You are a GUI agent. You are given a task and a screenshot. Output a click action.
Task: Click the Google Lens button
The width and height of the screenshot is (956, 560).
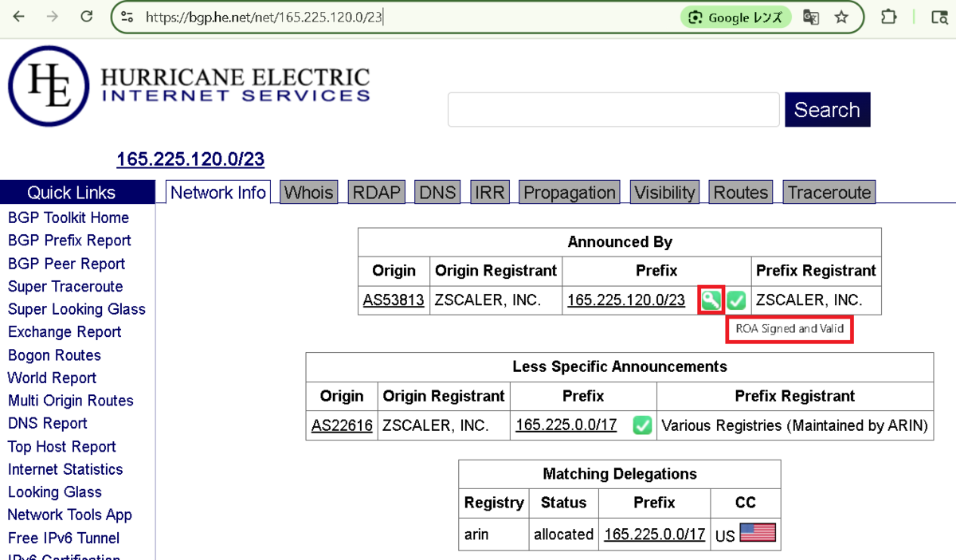[x=735, y=18]
